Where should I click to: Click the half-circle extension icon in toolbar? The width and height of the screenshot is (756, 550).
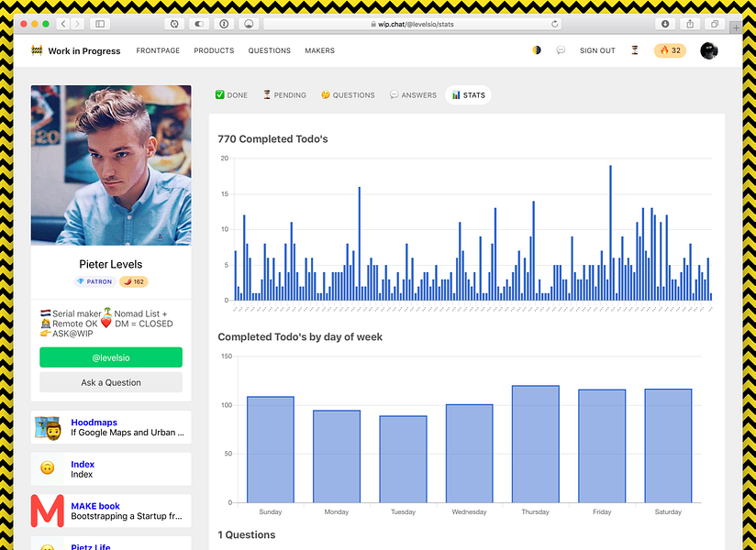[x=249, y=24]
